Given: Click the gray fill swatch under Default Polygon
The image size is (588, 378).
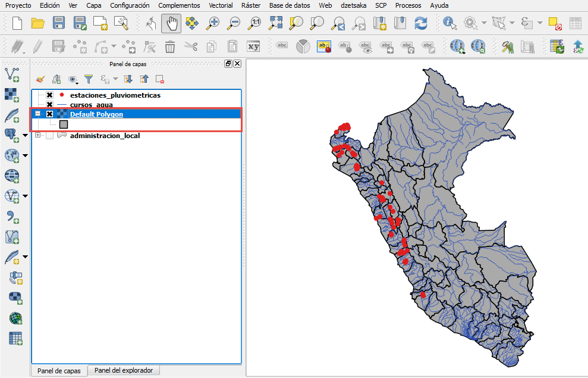Looking at the screenshot, I should pos(63,124).
